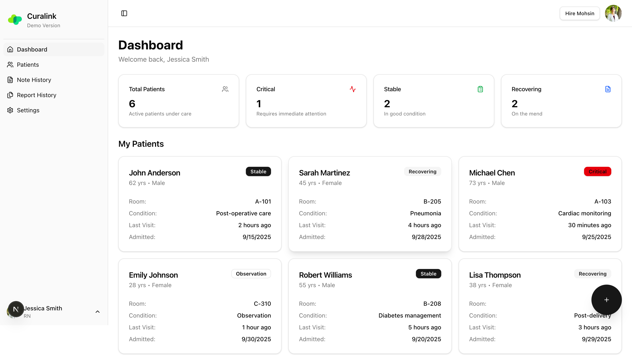
Task: Click the profile avatar in the top right
Action: coord(613,13)
